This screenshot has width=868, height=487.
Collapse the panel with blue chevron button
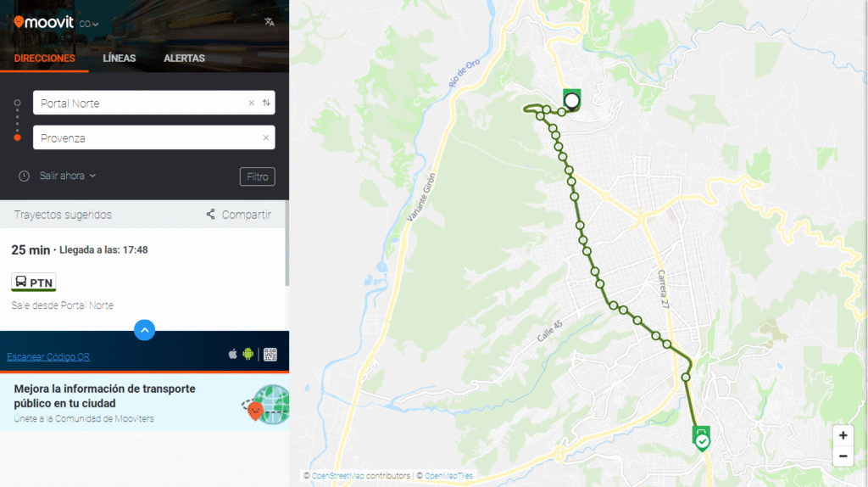pyautogui.click(x=144, y=330)
